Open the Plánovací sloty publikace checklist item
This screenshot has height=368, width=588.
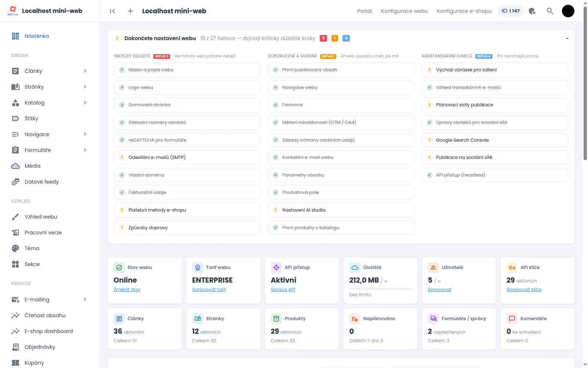(495, 105)
